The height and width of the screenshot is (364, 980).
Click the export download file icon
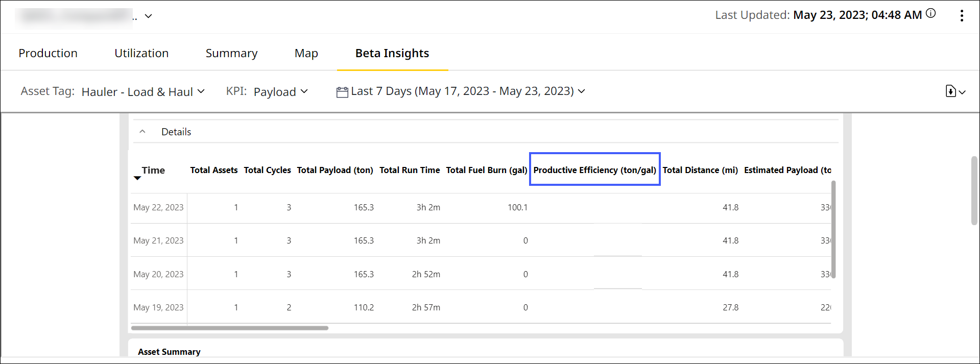pyautogui.click(x=951, y=91)
